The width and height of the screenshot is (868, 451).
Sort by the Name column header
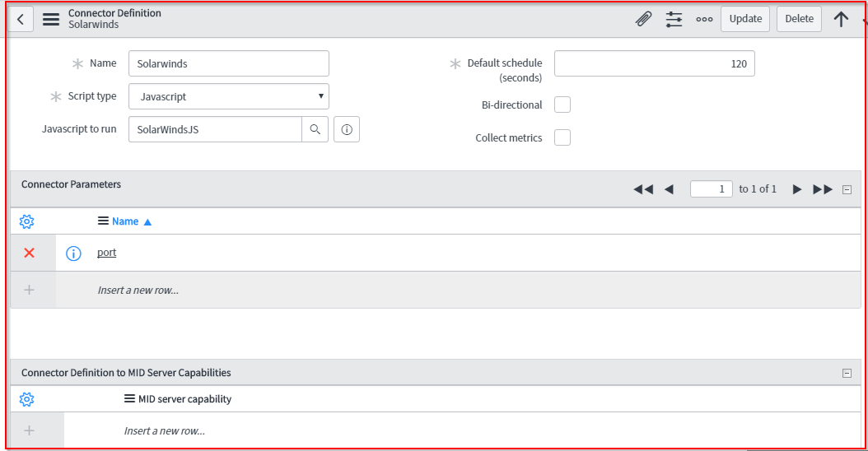click(125, 221)
